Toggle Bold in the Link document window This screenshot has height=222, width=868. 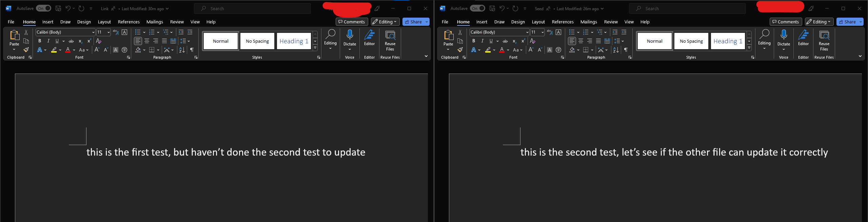coord(40,41)
